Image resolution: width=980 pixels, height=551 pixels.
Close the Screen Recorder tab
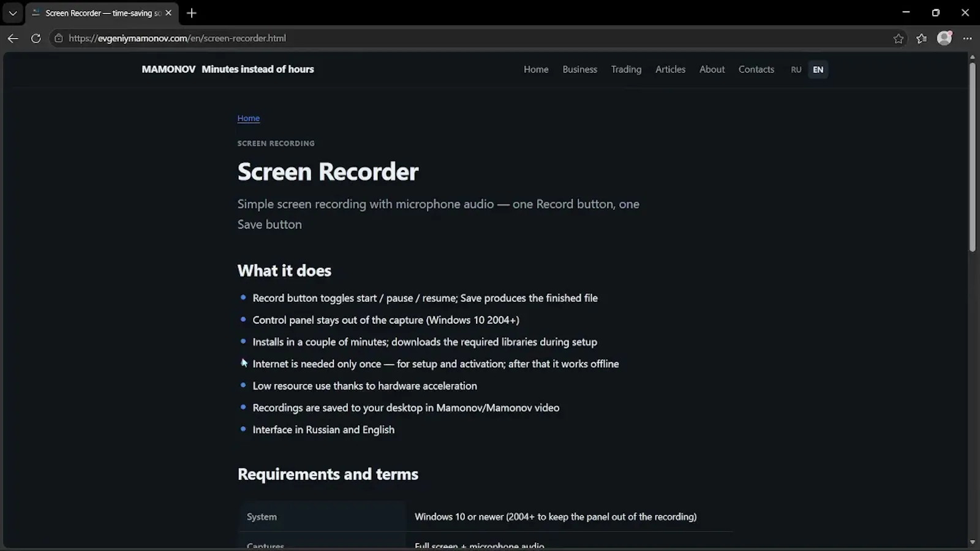click(168, 13)
